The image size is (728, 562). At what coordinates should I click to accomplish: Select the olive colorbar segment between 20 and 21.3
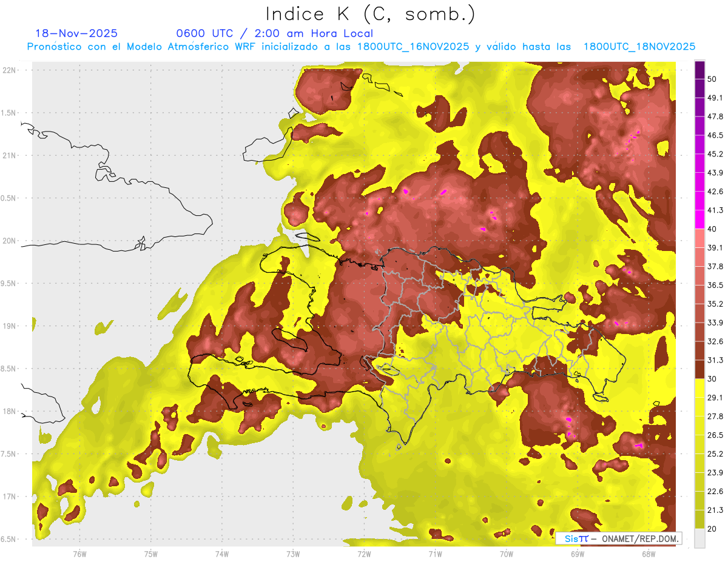click(700, 519)
